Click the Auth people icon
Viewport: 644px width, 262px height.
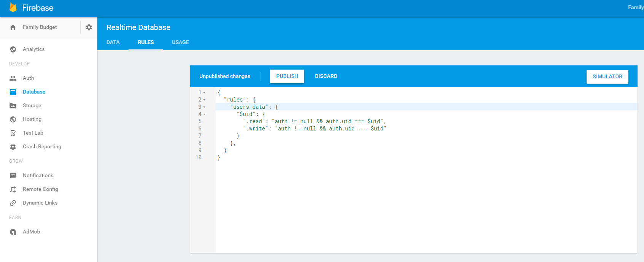pyautogui.click(x=13, y=78)
